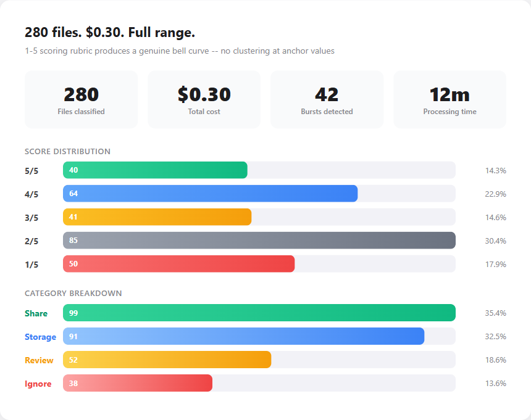531x420 pixels.
Task: Click the count 85 in the 2/5 bar
Action: (73, 241)
